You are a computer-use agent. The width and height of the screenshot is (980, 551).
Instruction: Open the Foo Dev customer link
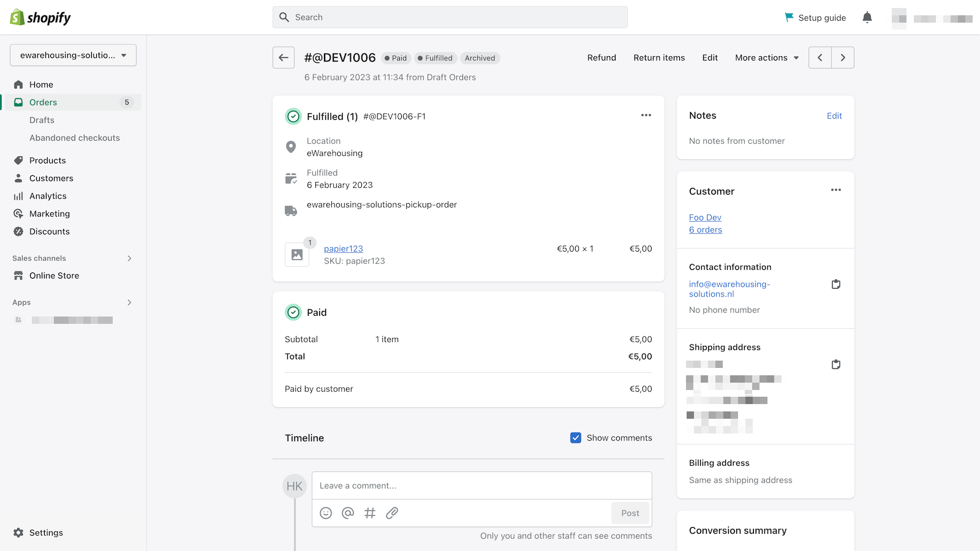point(705,217)
